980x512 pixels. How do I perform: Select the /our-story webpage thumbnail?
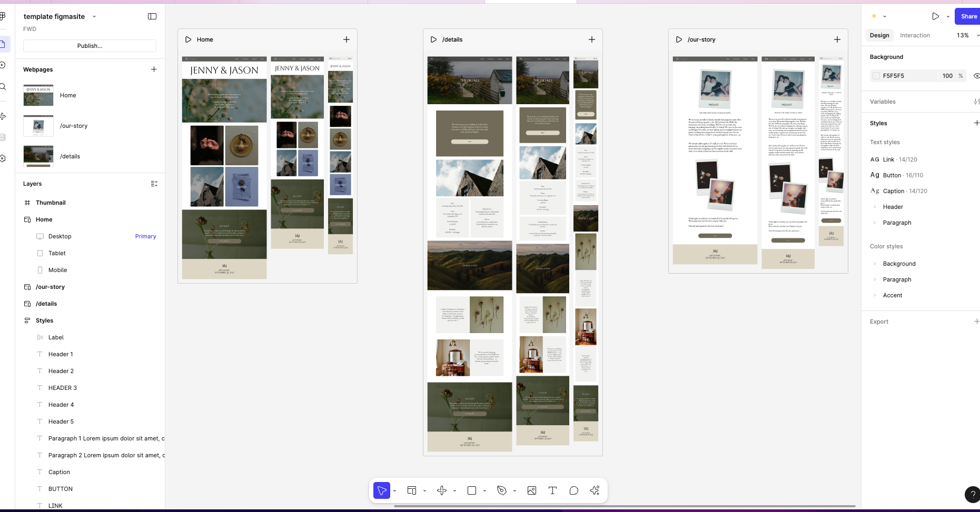click(38, 126)
